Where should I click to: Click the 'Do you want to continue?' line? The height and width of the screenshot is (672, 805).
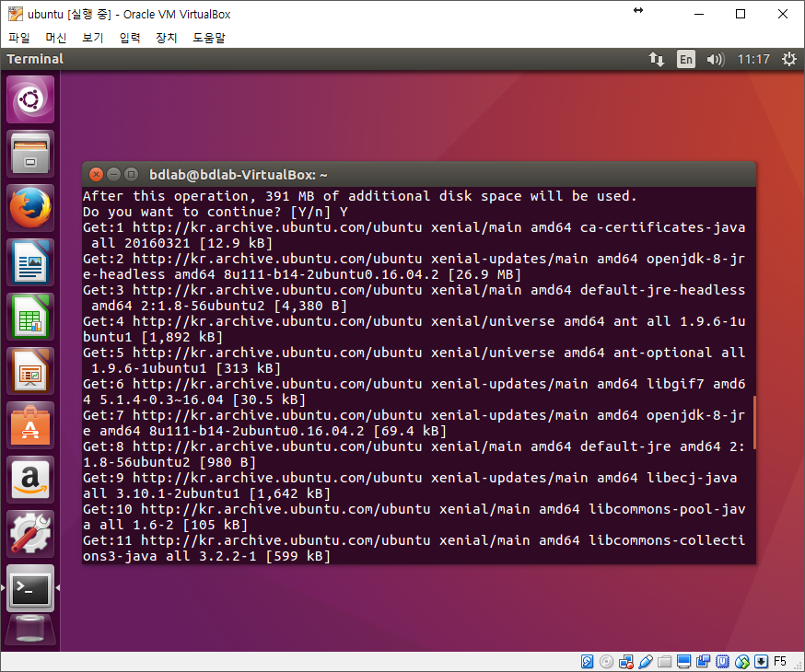(x=216, y=212)
